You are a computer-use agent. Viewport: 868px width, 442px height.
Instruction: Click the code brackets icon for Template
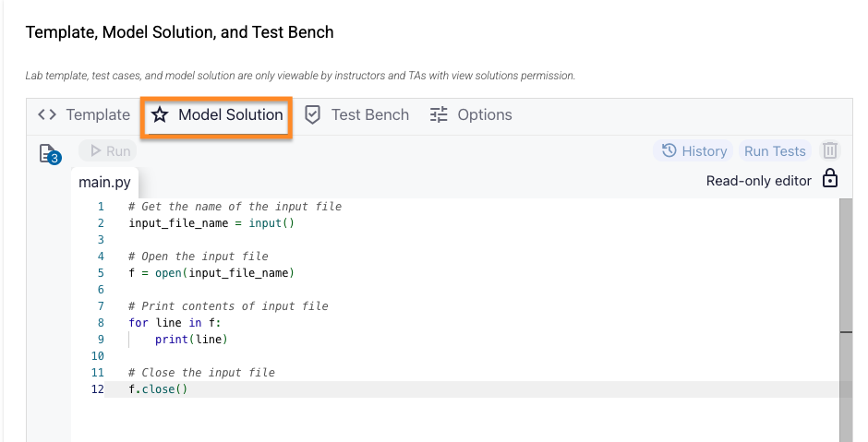pyautogui.click(x=47, y=115)
